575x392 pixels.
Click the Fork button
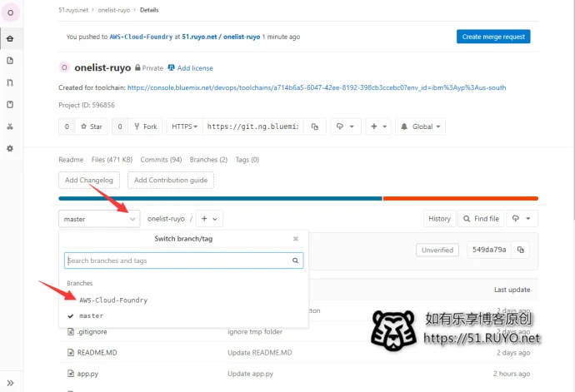point(145,127)
